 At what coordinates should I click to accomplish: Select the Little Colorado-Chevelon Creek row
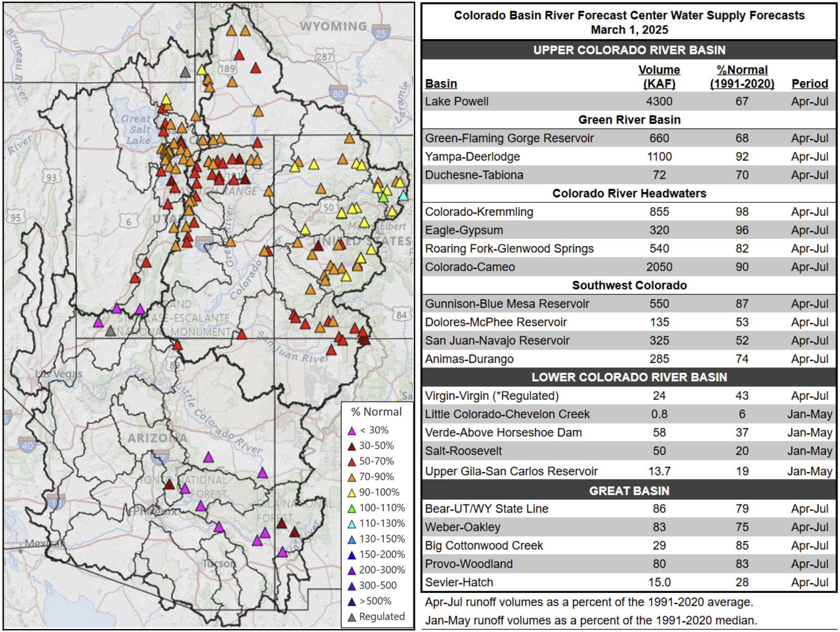[x=629, y=414]
